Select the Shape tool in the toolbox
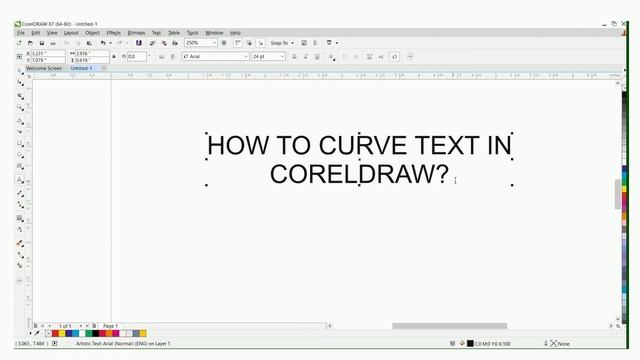 pyautogui.click(x=20, y=83)
